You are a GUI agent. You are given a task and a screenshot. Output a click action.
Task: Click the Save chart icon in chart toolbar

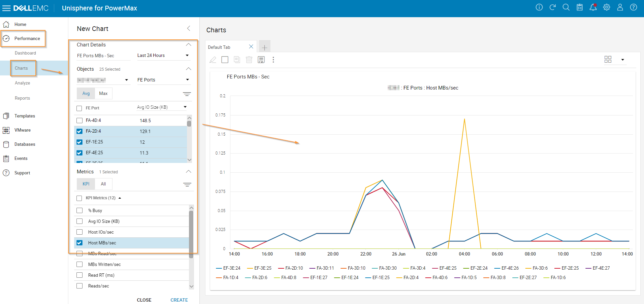pos(261,60)
